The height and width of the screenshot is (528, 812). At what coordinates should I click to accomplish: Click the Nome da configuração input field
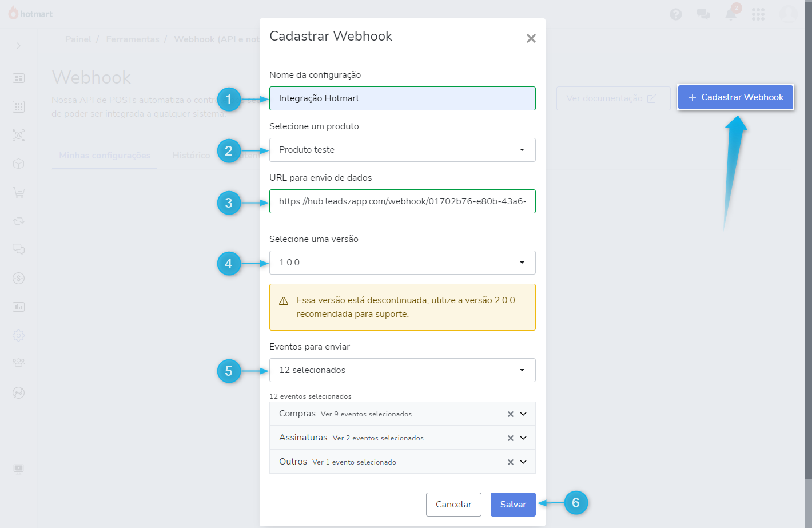pyautogui.click(x=402, y=98)
